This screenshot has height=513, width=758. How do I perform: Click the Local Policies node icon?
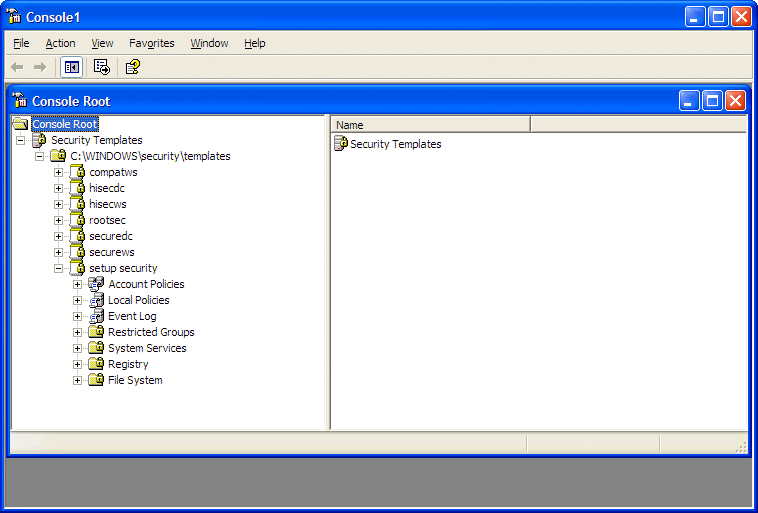(96, 300)
